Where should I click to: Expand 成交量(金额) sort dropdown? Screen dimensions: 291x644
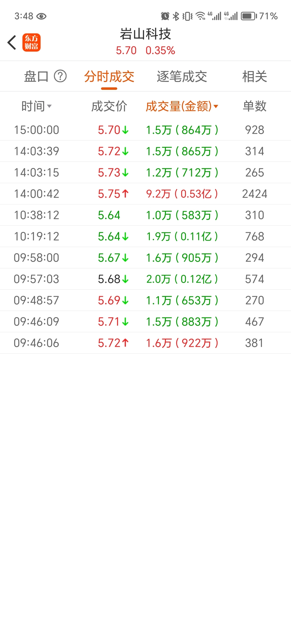coord(216,106)
